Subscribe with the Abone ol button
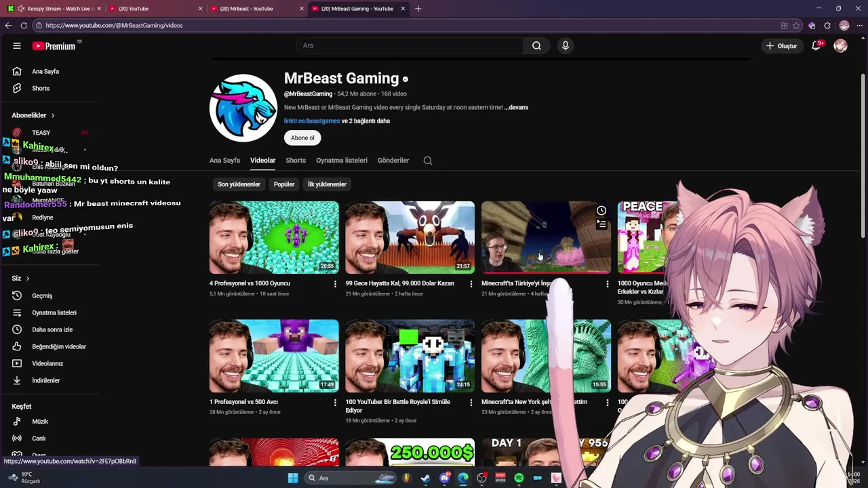 click(302, 138)
